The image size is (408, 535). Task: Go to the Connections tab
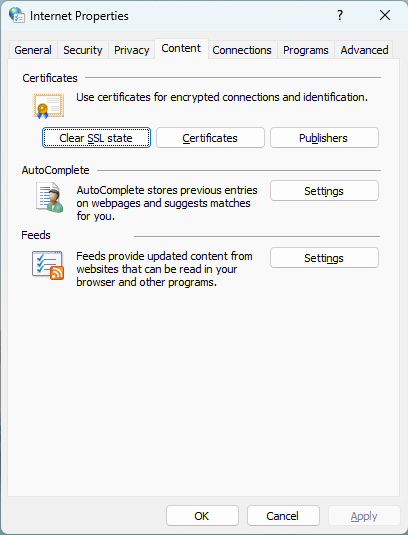[242, 50]
